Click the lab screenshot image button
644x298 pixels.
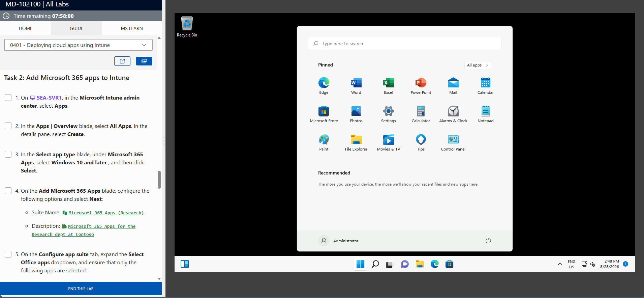[144, 61]
